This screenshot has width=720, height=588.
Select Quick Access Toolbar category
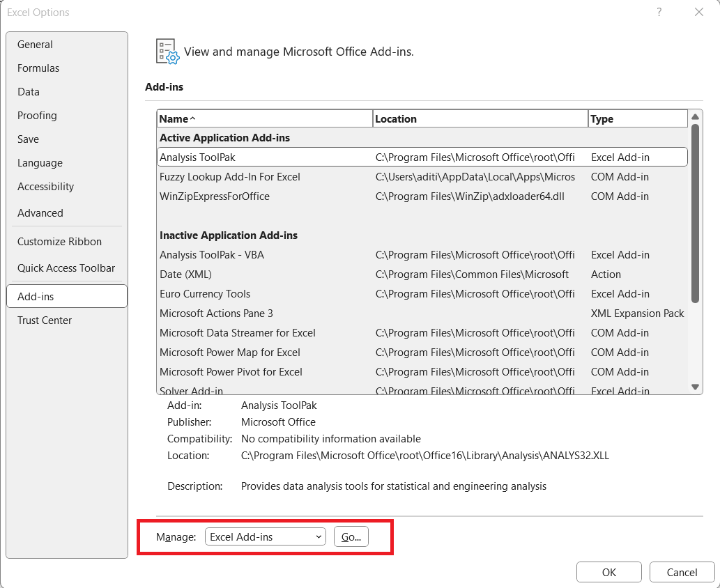(66, 268)
